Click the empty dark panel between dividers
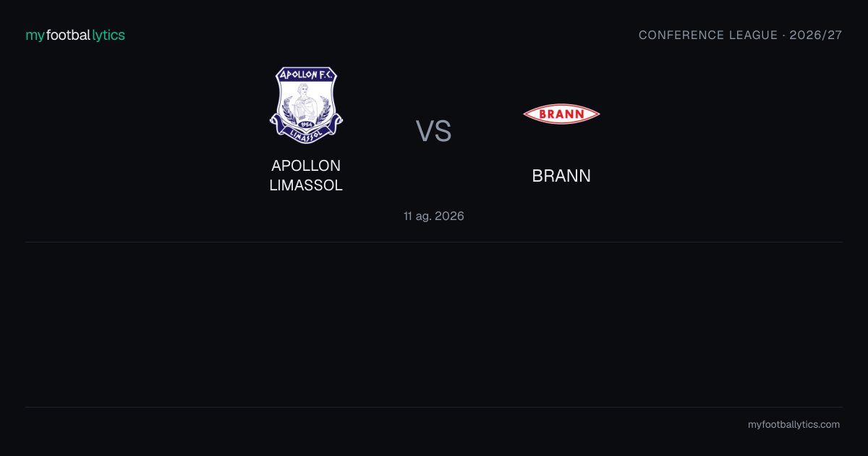 tap(434, 324)
